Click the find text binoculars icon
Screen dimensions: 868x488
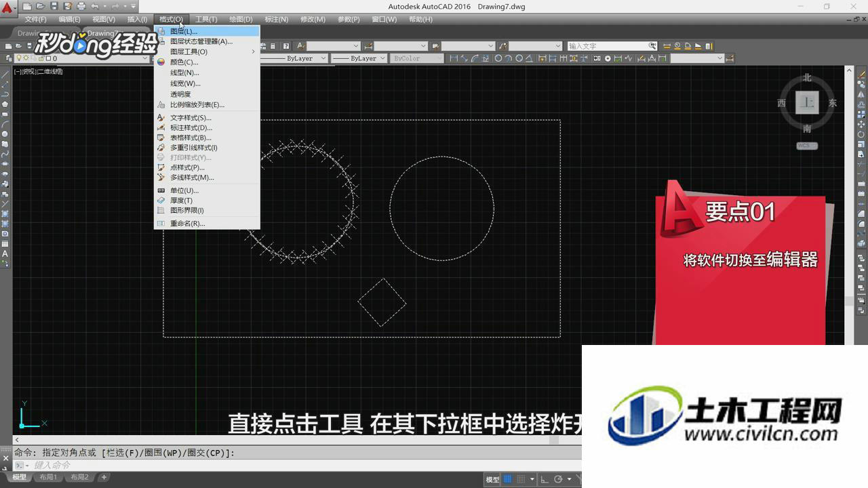tap(653, 45)
